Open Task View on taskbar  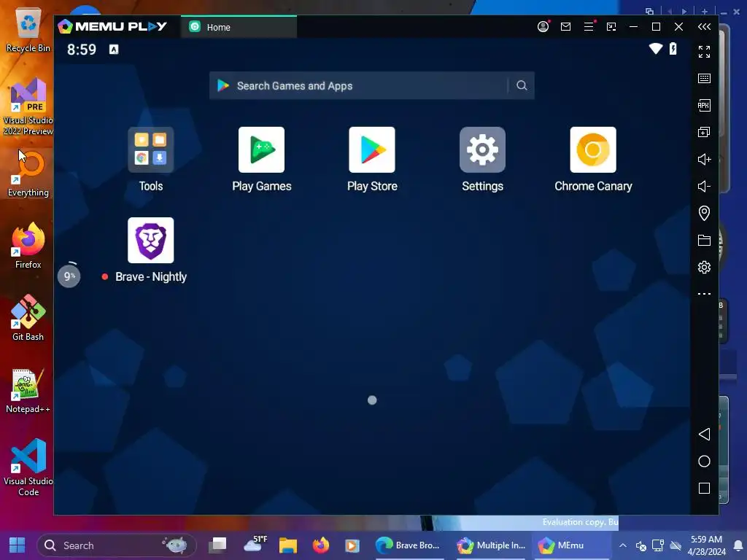(x=218, y=545)
